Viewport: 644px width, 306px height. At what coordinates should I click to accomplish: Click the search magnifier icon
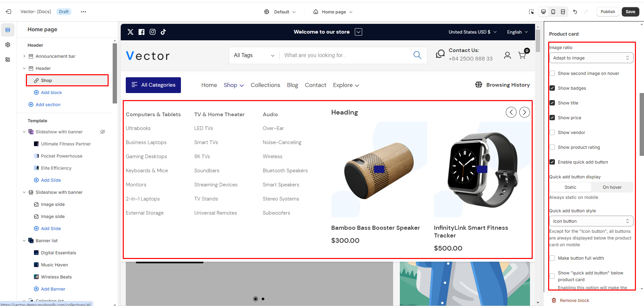tap(417, 55)
